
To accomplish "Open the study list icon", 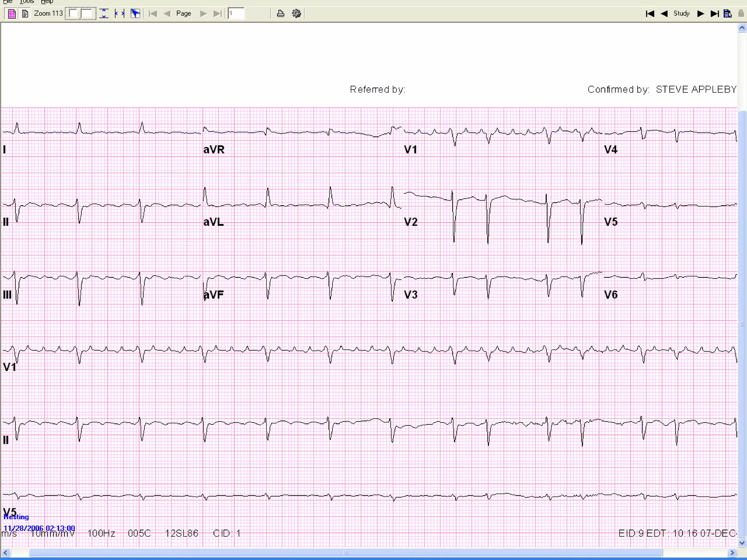I will pos(728,13).
